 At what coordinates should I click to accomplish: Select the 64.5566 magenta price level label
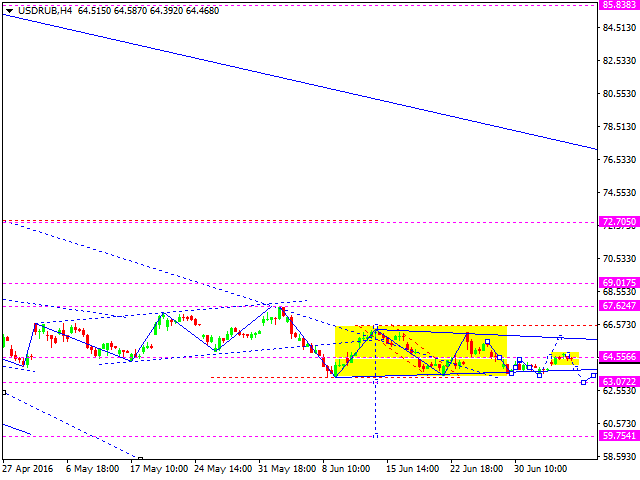[619, 356]
